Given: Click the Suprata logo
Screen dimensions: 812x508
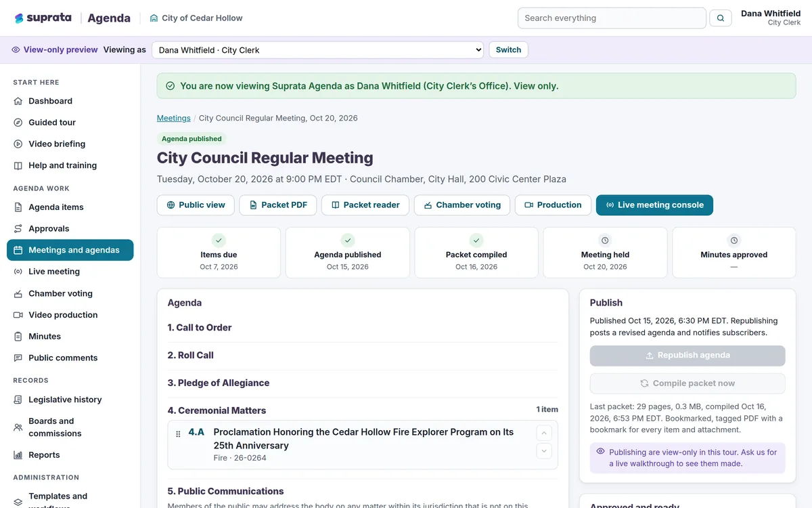Looking at the screenshot, I should click(43, 18).
